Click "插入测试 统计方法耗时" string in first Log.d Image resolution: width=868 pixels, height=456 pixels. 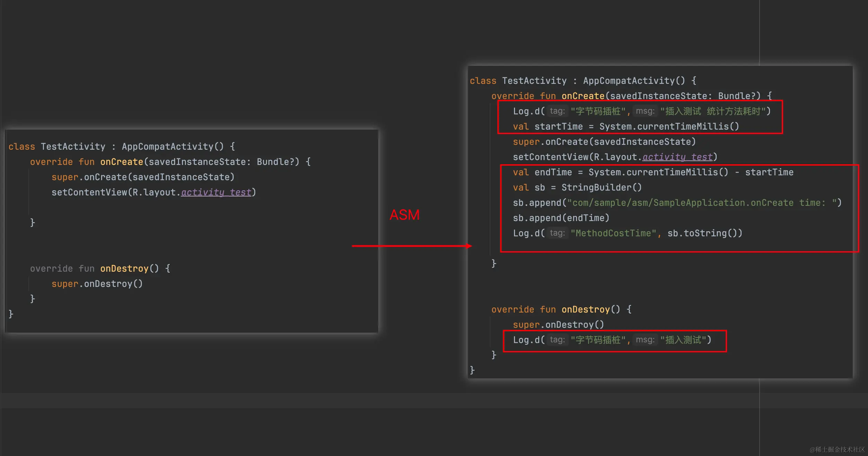click(714, 111)
